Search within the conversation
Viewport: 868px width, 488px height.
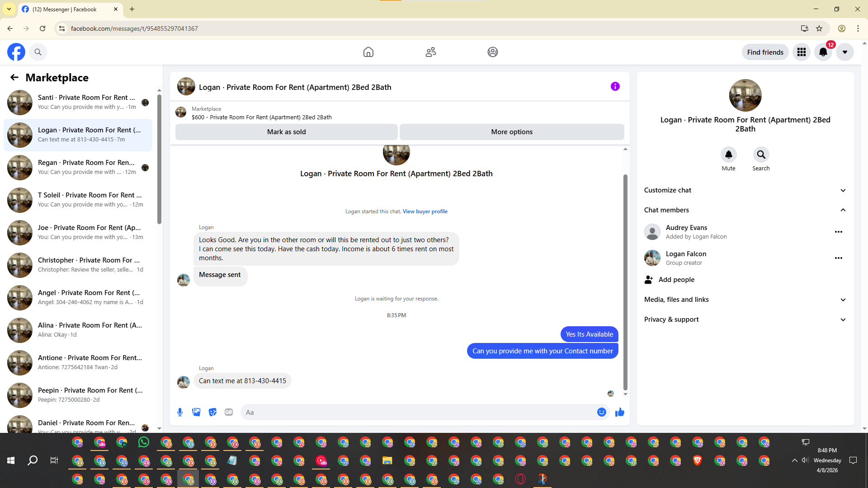(x=761, y=155)
